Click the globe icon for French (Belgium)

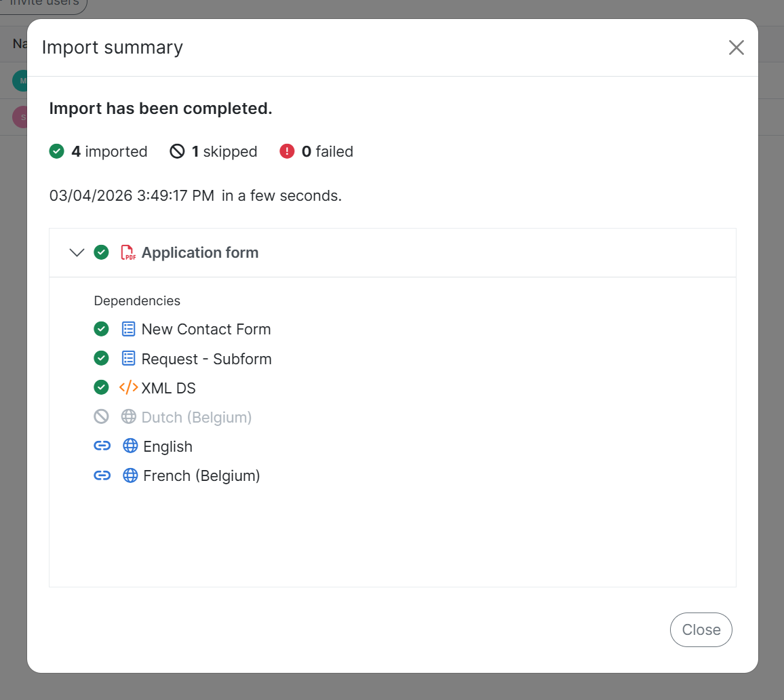130,475
